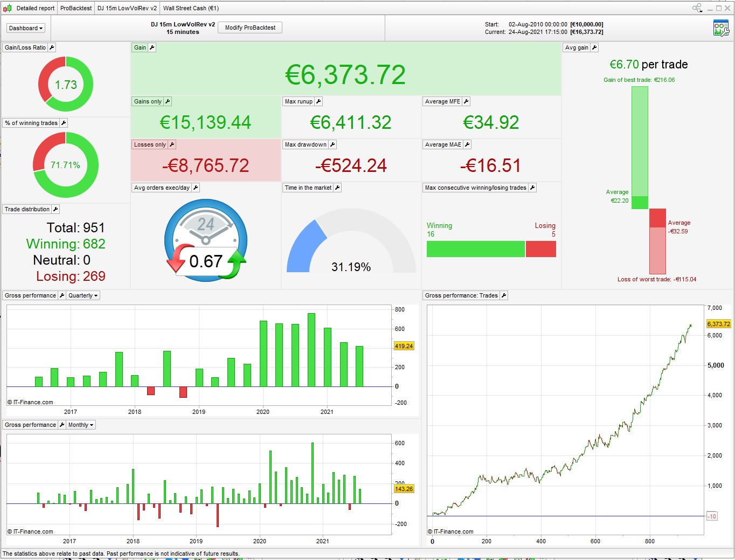Viewport: 735px width, 560px height.
Task: Expand the Monthly period dropdown
Action: [81, 425]
